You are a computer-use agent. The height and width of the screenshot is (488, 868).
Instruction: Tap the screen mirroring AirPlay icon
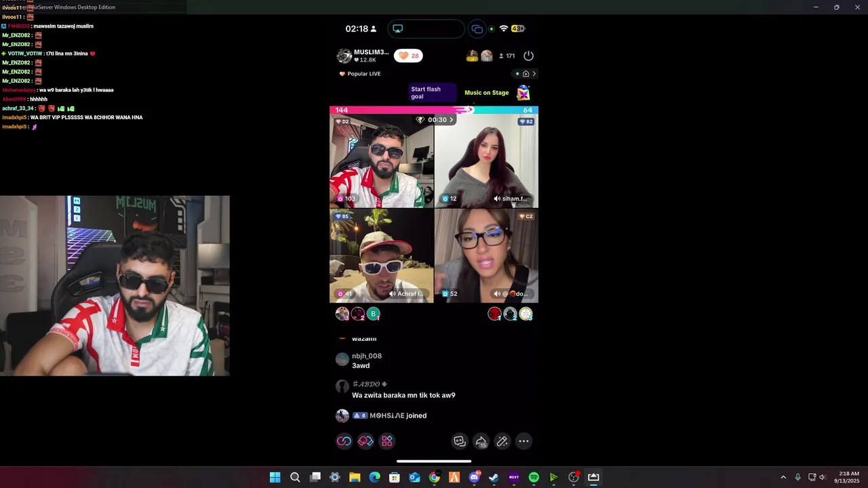tap(398, 28)
